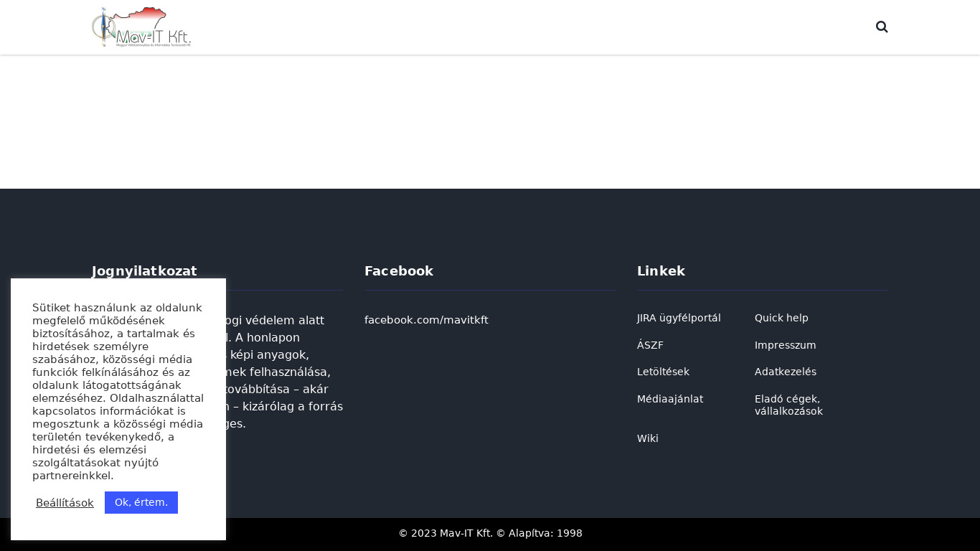This screenshot has height=551, width=980.
Task: Open the Quick help link
Action: coord(781,318)
